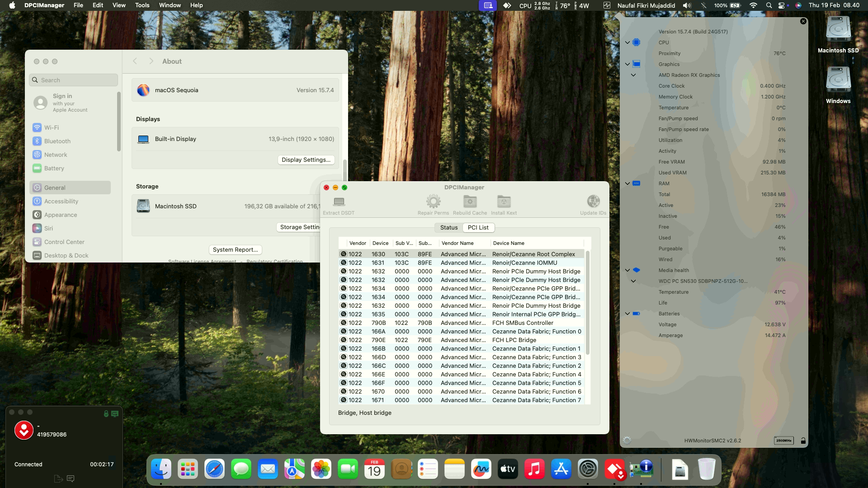The height and width of the screenshot is (488, 868).
Task: Open Reminders from the Dock
Action: click(428, 469)
